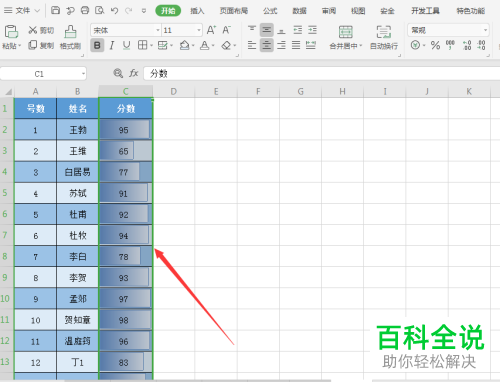This screenshot has width=500, height=382.
Task: Open the number format 常规 dropdown
Action: tap(485, 30)
